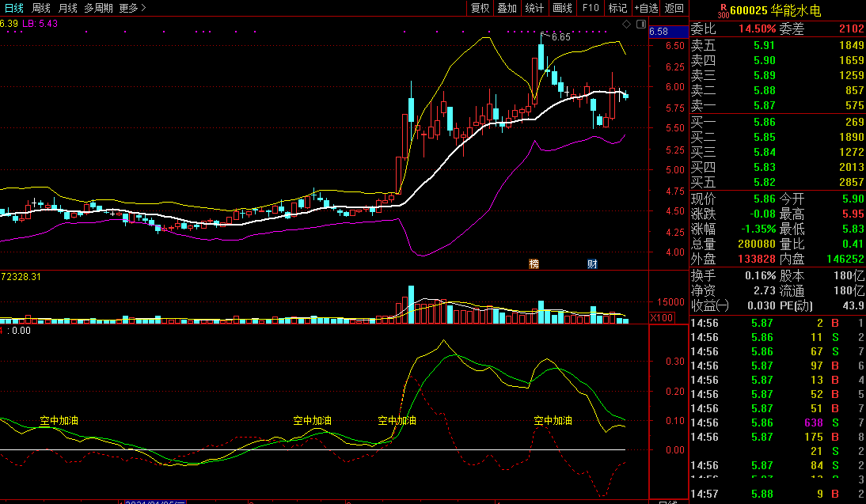This screenshot has height=504, width=866.
Task: Open F10 company information
Action: click(x=591, y=8)
